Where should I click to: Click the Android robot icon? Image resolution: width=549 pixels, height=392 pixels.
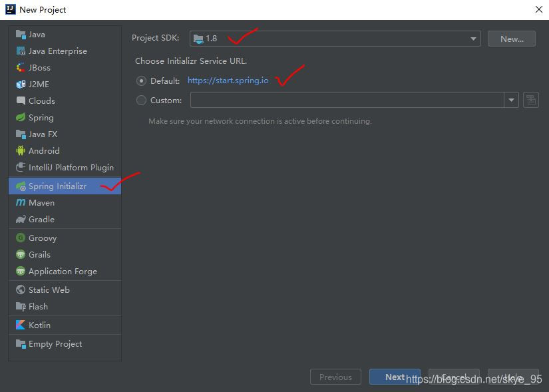tap(21, 150)
